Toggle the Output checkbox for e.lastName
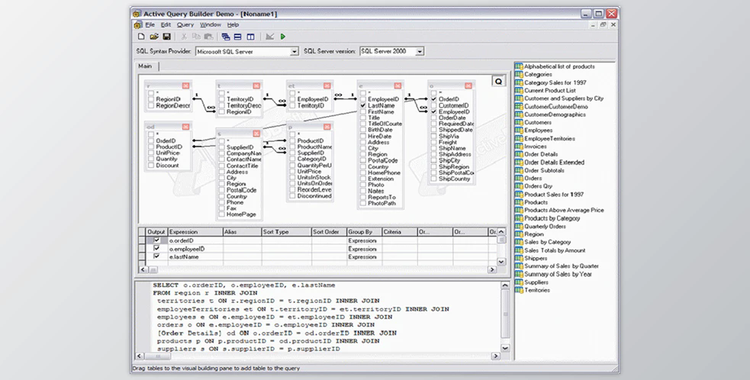 [x=156, y=257]
